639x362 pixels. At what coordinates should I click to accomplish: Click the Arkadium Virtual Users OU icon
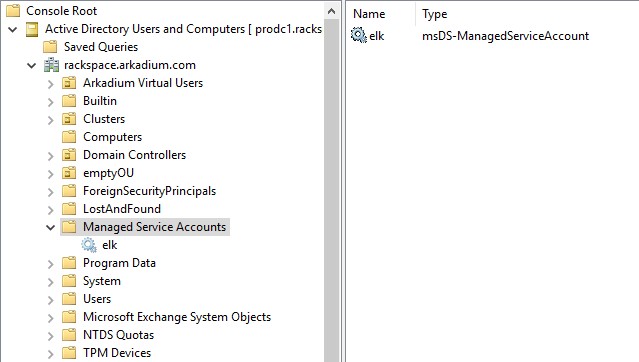point(69,83)
